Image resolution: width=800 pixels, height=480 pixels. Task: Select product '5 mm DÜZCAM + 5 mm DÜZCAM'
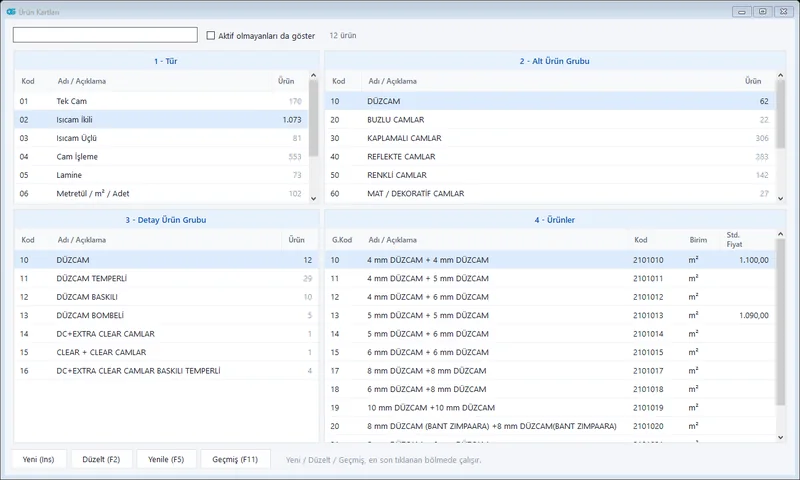(550, 315)
